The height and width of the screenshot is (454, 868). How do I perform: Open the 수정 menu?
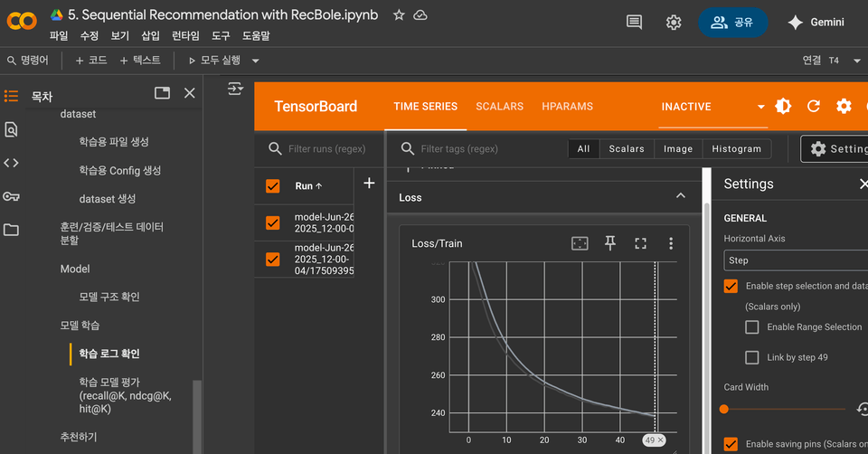click(90, 36)
